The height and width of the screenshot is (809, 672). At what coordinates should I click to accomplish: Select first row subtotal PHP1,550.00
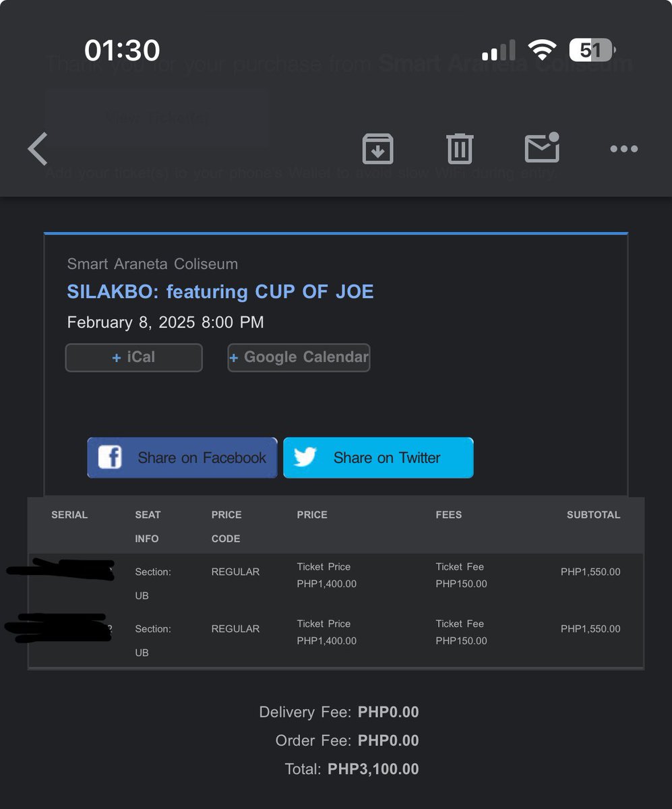(590, 572)
